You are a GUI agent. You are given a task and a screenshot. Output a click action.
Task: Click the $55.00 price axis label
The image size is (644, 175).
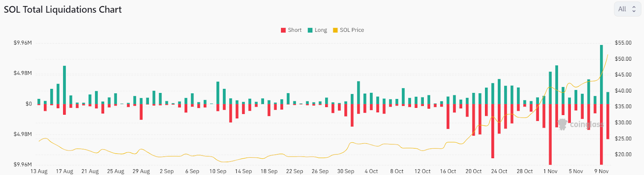coord(623,43)
